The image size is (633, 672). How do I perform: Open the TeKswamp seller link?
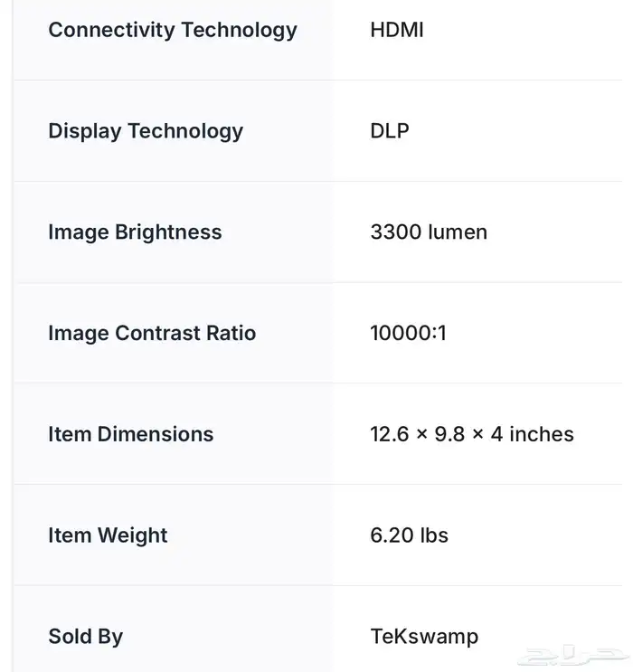(424, 637)
